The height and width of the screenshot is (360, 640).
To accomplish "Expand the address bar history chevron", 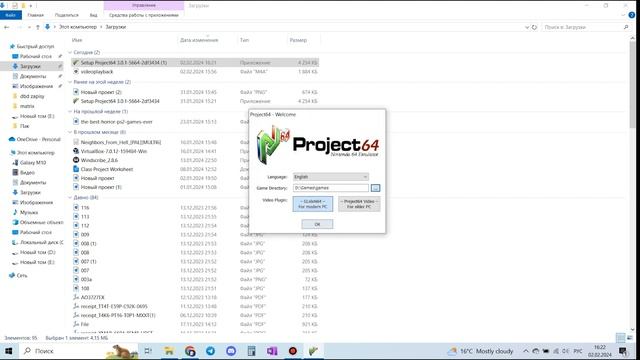I will pos(527,27).
